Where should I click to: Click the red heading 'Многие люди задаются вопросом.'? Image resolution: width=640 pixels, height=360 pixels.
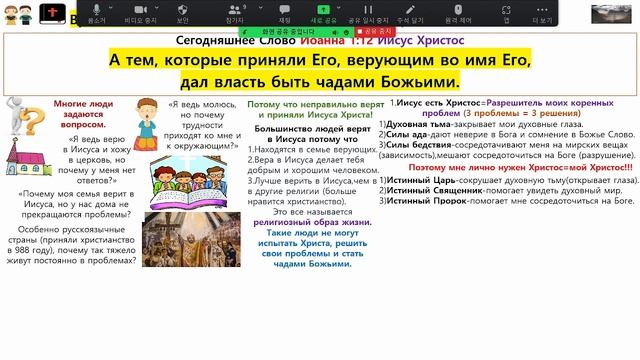(x=83, y=114)
